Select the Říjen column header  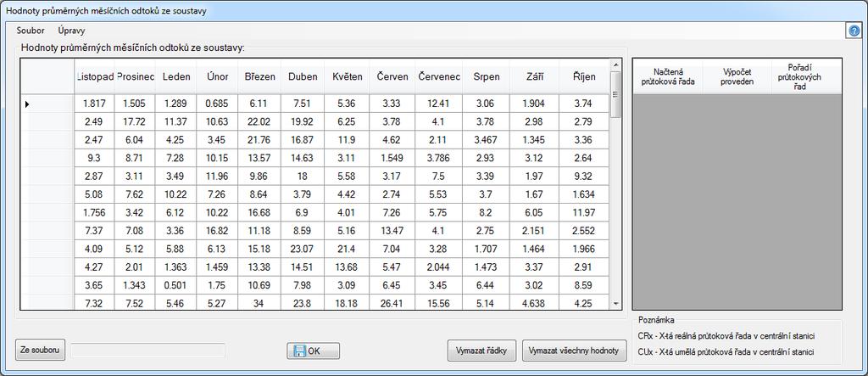pos(584,76)
